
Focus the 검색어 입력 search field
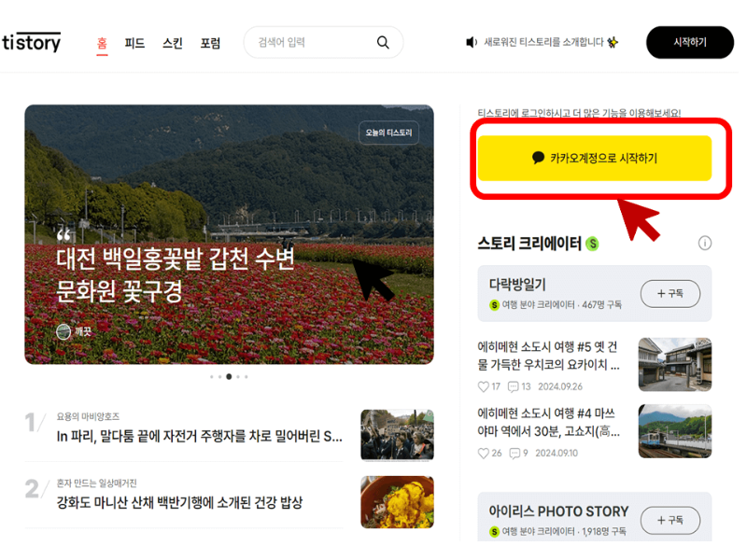(x=323, y=42)
